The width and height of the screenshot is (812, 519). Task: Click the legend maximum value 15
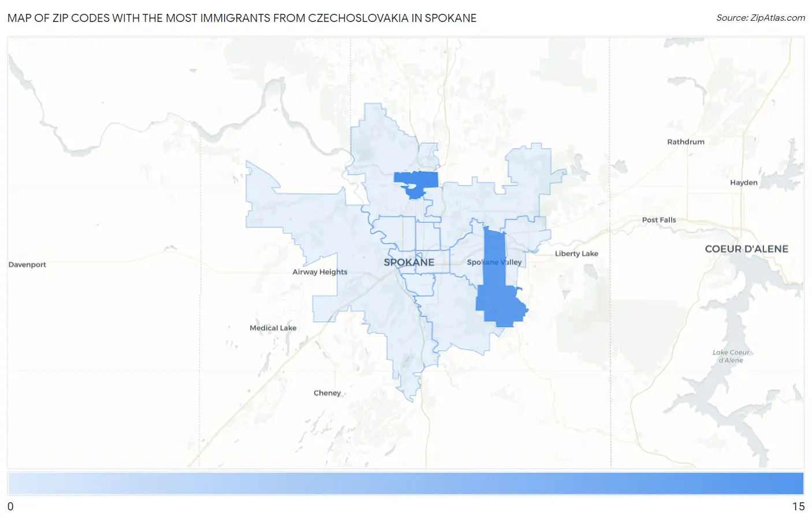[x=798, y=506]
